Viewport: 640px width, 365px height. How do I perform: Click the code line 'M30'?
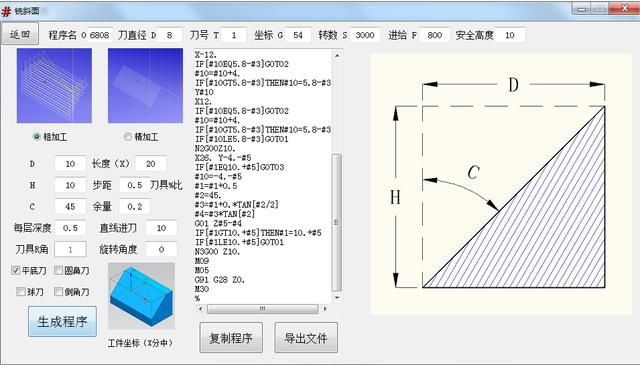coord(202,289)
